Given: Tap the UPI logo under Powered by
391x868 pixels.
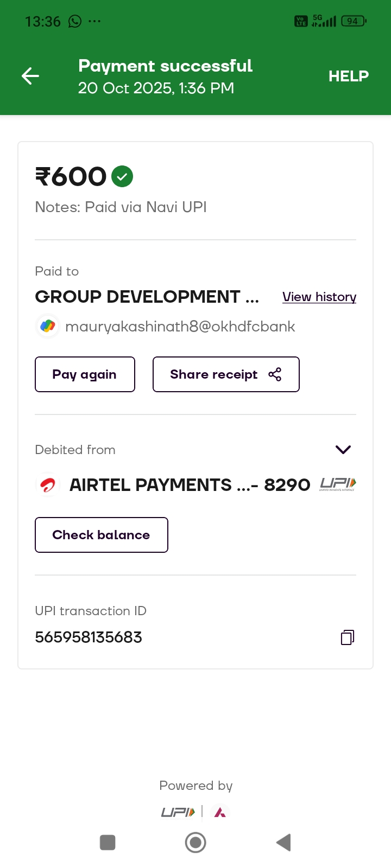Looking at the screenshot, I should point(178,812).
